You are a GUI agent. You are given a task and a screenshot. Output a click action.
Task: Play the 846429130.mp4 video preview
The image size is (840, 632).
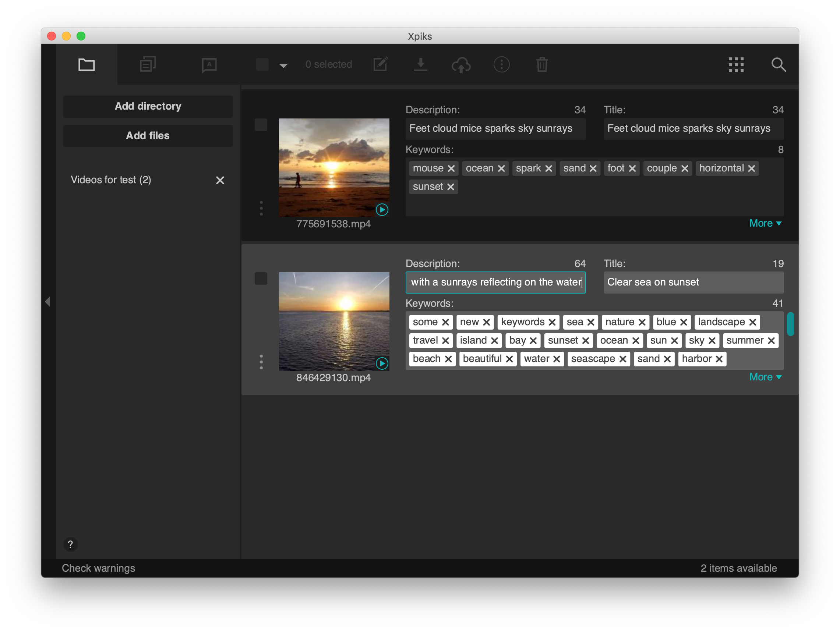[x=382, y=363]
